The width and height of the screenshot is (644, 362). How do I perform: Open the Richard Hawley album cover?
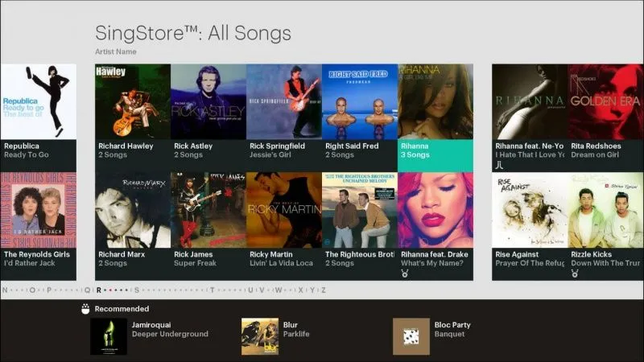[132, 102]
